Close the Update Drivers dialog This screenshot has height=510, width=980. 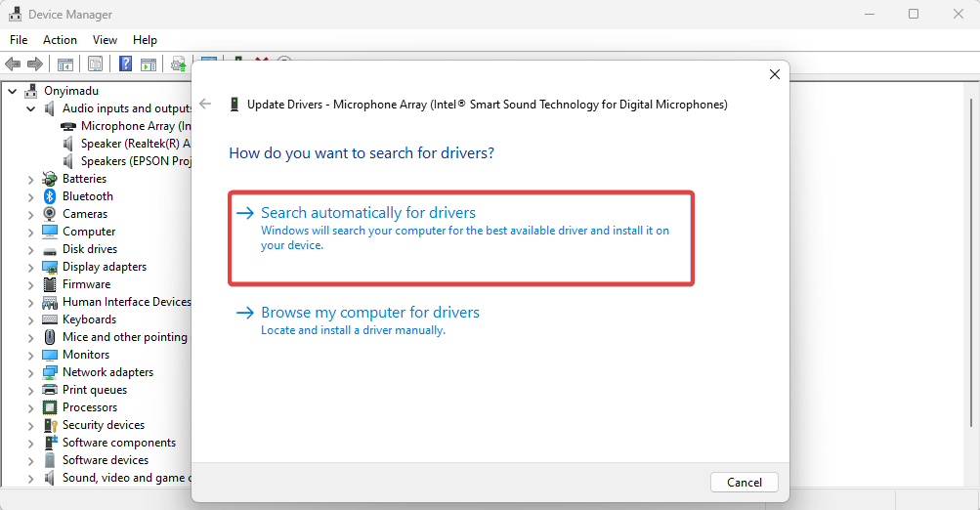(x=775, y=74)
